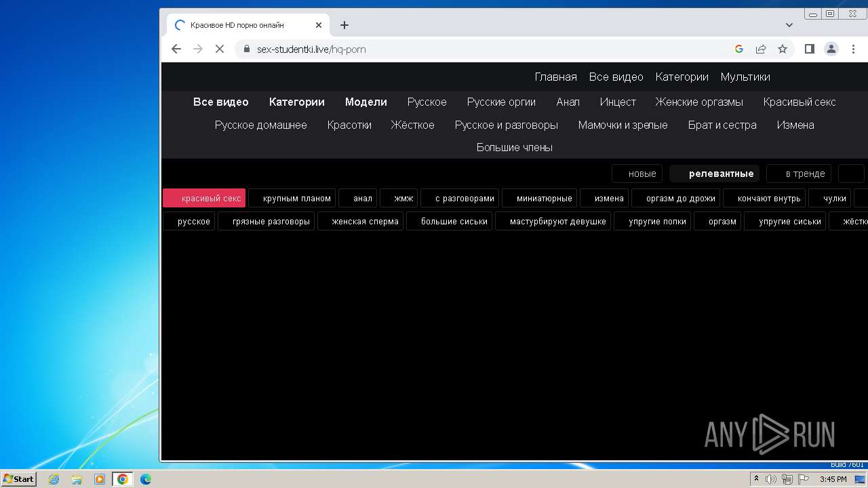Open Категории beside Мультики
The height and width of the screenshot is (488, 868).
(x=682, y=77)
